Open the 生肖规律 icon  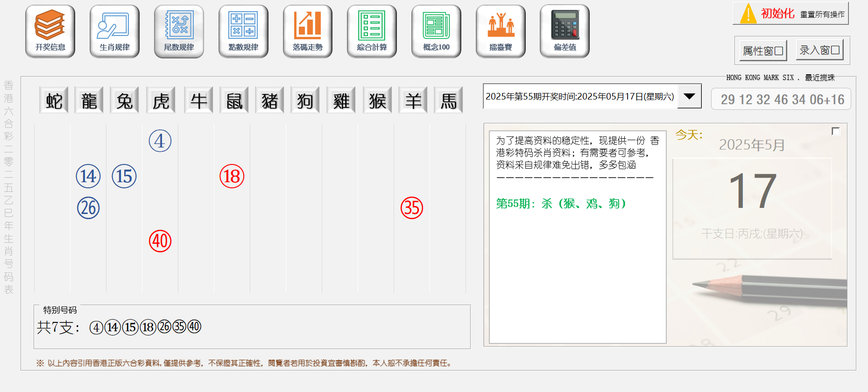coord(114,31)
